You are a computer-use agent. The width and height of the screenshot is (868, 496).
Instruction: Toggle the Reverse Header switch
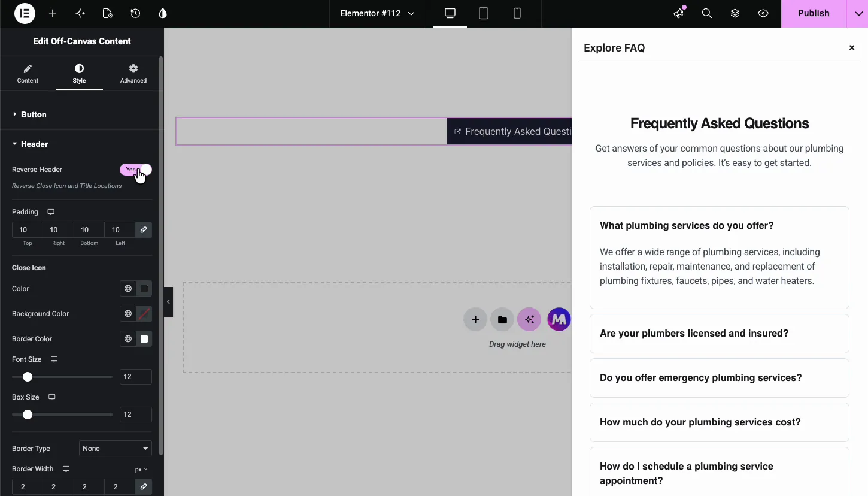[x=136, y=170]
